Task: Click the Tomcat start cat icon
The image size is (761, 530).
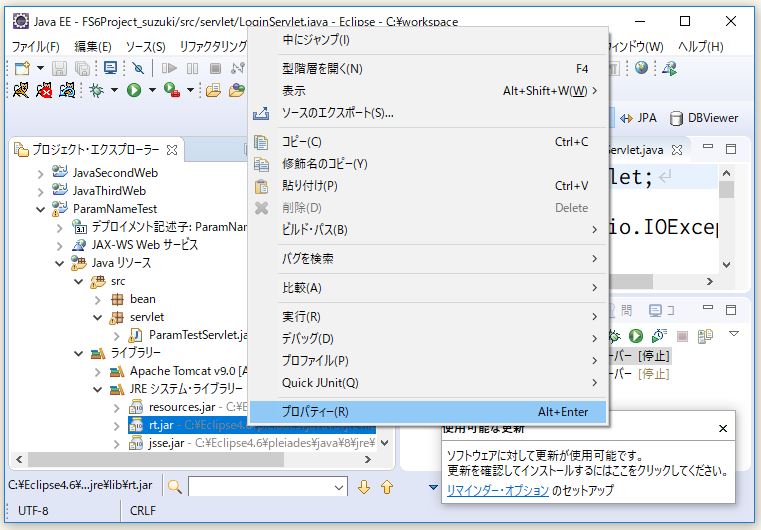Action: pyautogui.click(x=20, y=90)
